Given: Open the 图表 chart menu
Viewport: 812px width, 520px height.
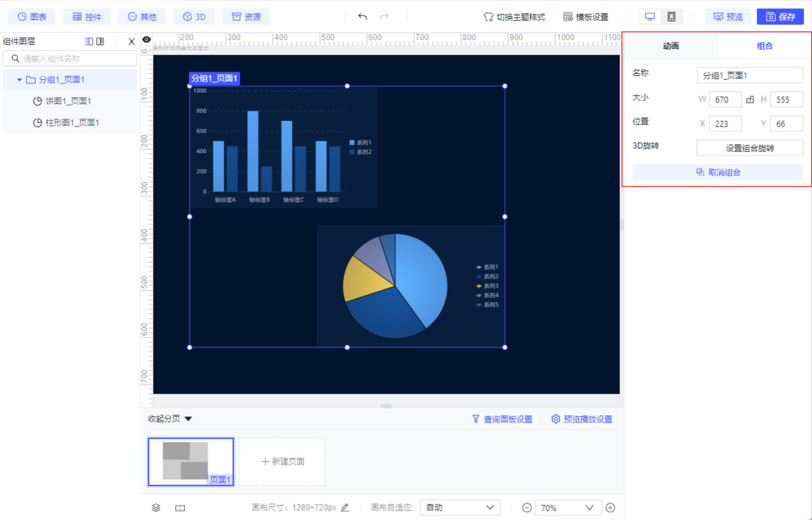Looking at the screenshot, I should coord(32,17).
